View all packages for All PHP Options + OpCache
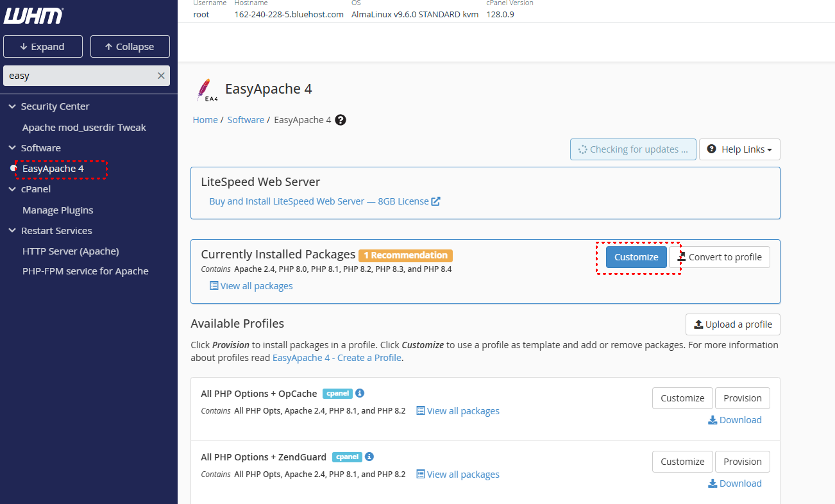 point(458,411)
